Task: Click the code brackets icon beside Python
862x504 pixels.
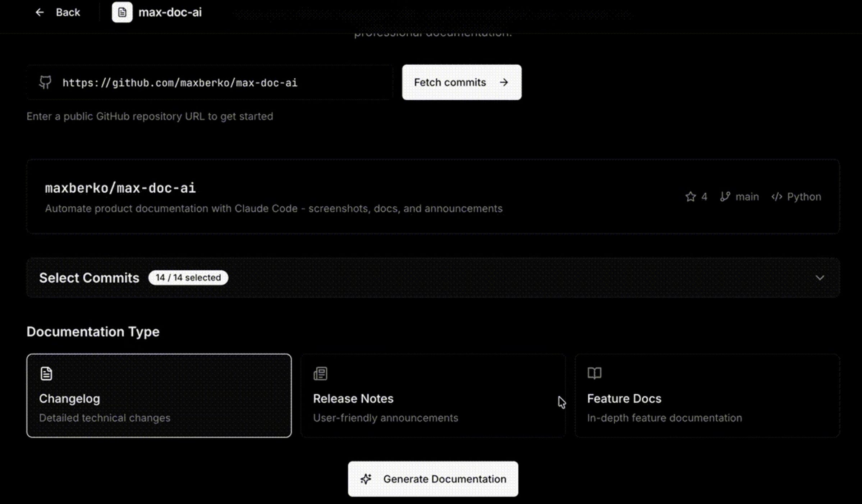Action: (x=776, y=197)
